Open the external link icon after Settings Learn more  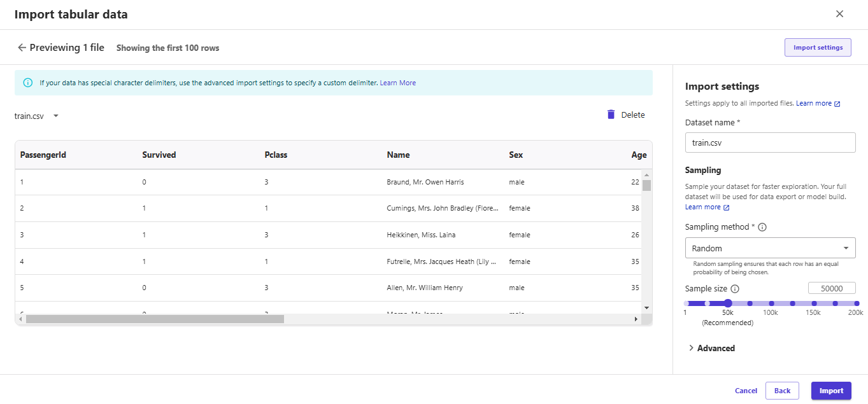(x=837, y=104)
